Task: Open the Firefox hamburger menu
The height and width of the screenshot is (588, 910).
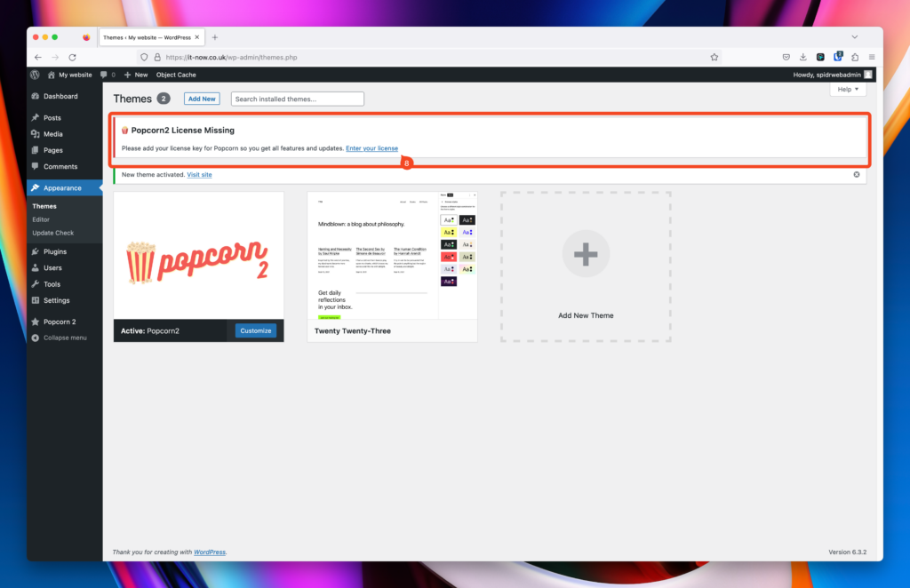Action: (x=872, y=57)
